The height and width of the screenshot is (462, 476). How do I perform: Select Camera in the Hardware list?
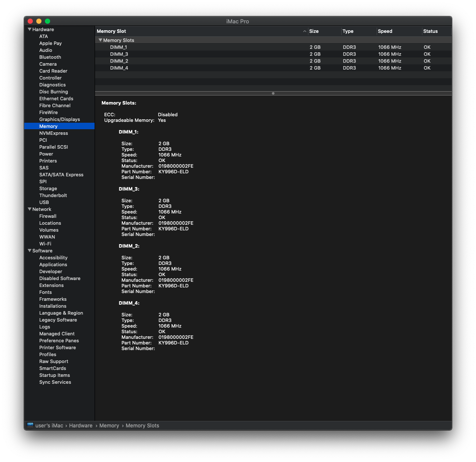pyautogui.click(x=48, y=64)
